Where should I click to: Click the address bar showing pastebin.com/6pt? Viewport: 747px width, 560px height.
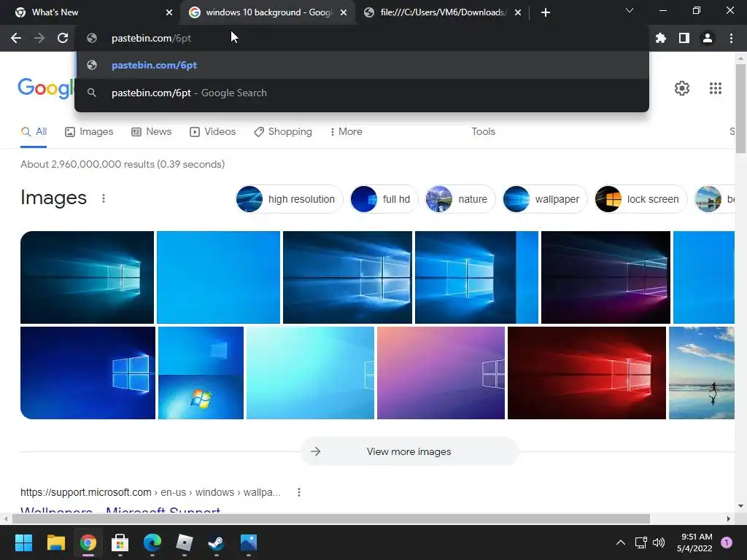[362, 38]
